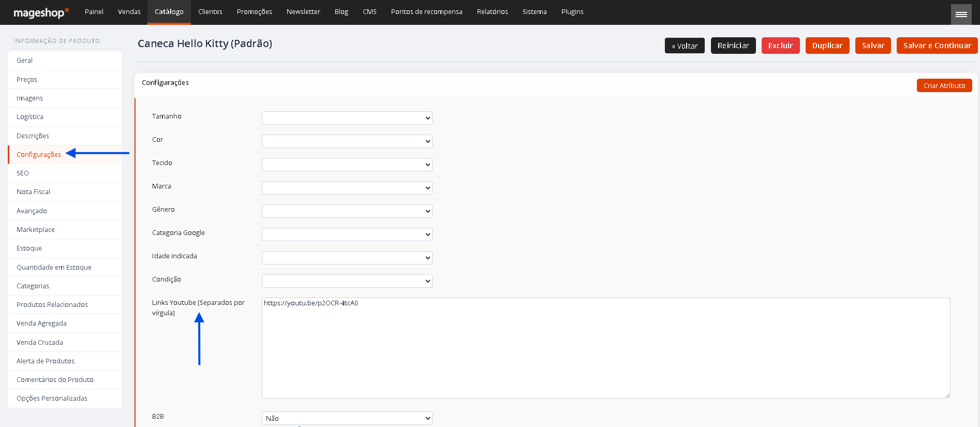Select Alerta de Produtos sidebar tab

[x=65, y=361]
